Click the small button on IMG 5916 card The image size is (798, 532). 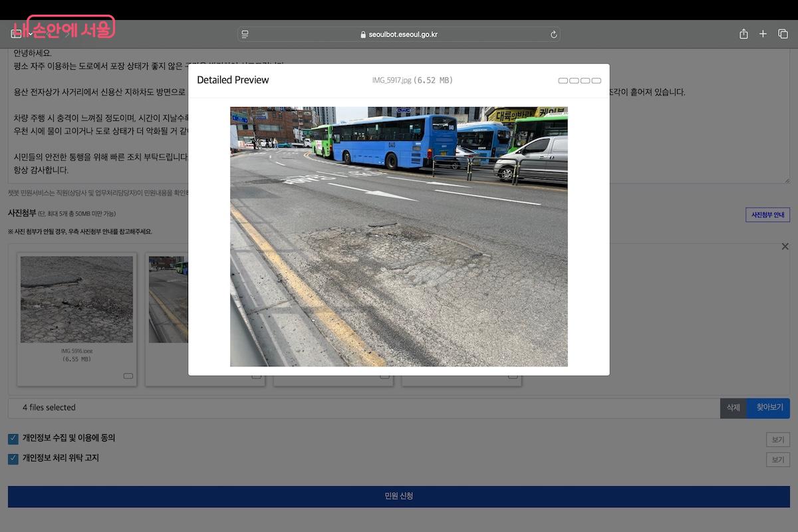128,376
